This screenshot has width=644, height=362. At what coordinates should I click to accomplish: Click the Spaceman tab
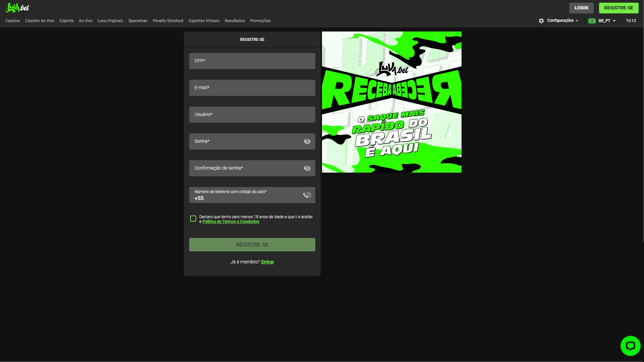click(137, 21)
